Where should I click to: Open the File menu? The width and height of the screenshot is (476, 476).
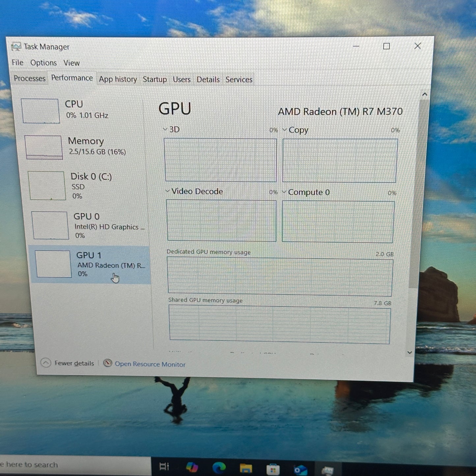pyautogui.click(x=17, y=62)
